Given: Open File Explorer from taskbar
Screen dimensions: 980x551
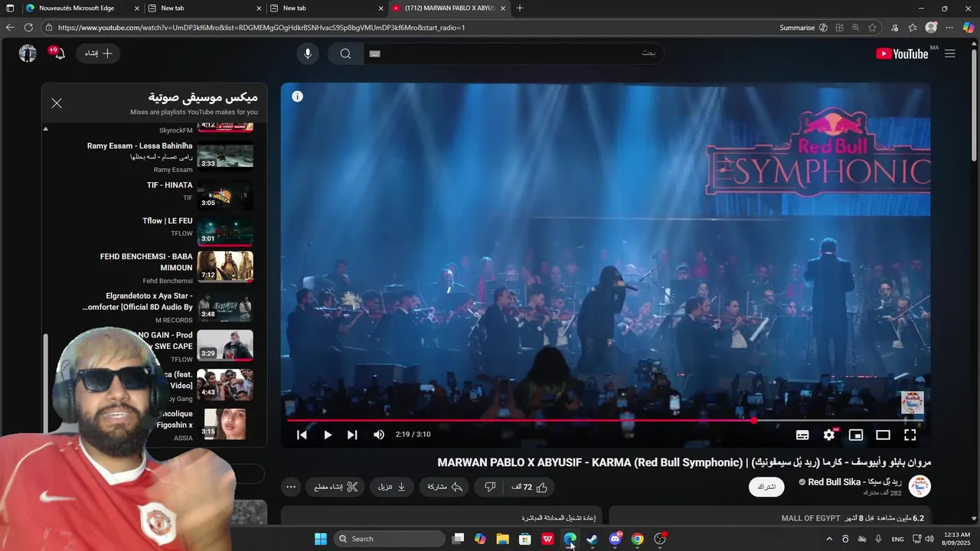Looking at the screenshot, I should pos(502,539).
